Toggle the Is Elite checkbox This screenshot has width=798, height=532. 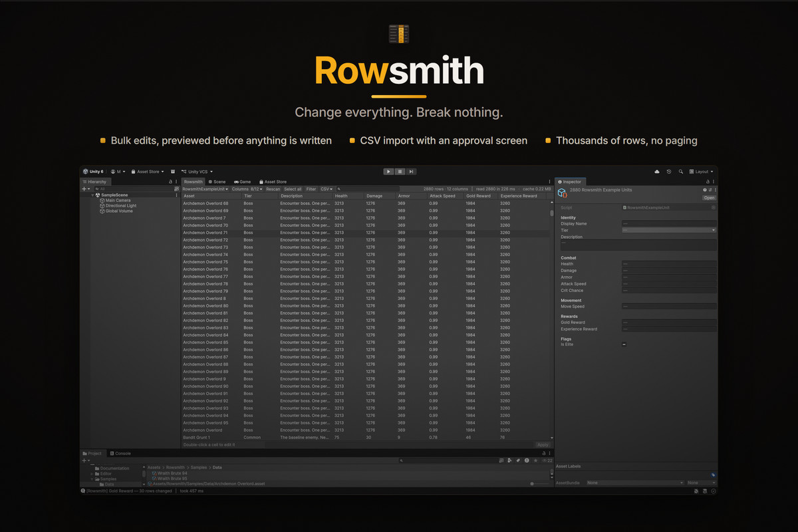coord(624,344)
